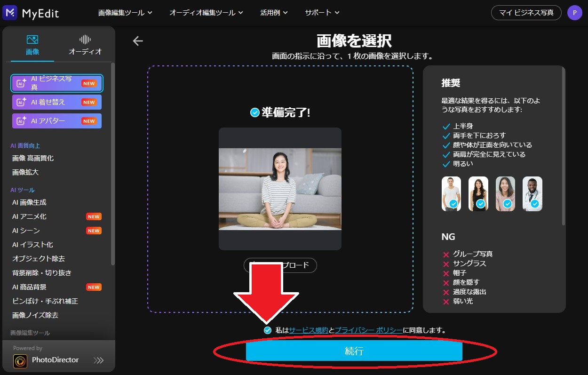Click the 続行 continue button
588x375 pixels.
(x=354, y=351)
